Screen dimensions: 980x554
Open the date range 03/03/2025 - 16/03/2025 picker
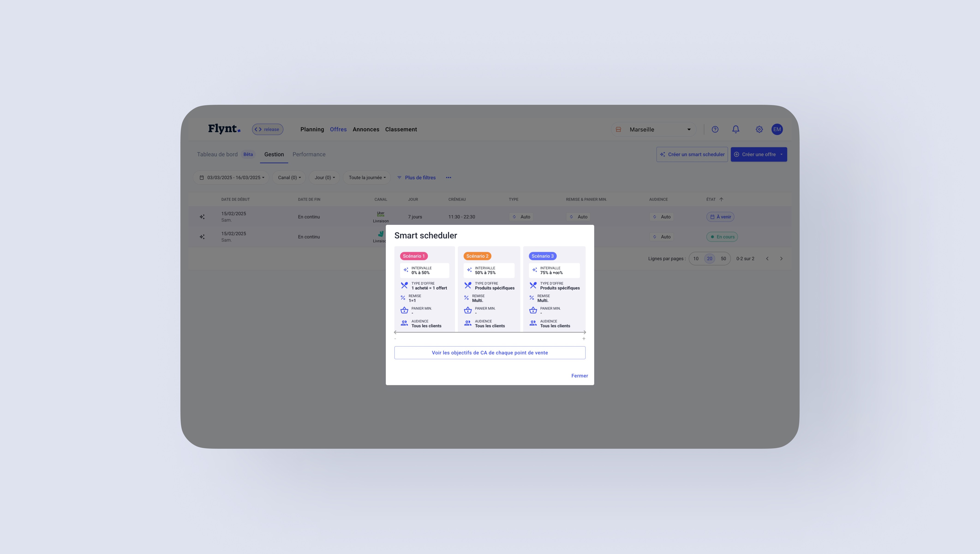pyautogui.click(x=232, y=178)
